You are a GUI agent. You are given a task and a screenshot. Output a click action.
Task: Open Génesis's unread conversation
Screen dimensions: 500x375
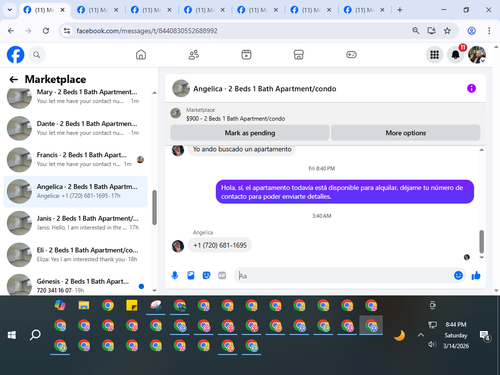click(x=75, y=285)
